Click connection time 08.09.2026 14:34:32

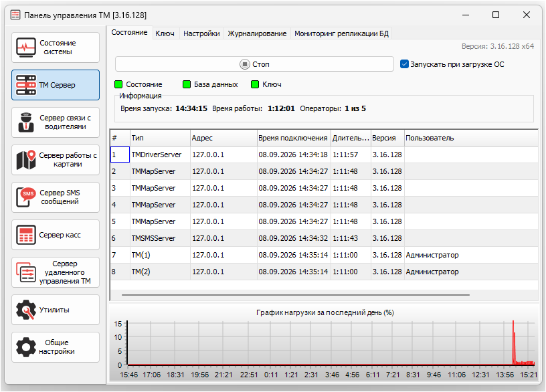click(x=293, y=238)
